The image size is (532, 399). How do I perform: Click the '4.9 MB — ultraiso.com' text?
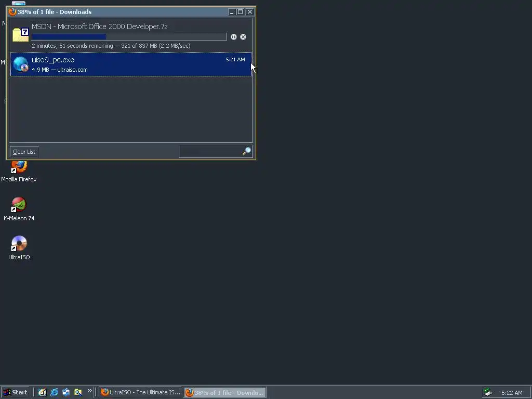60,70
